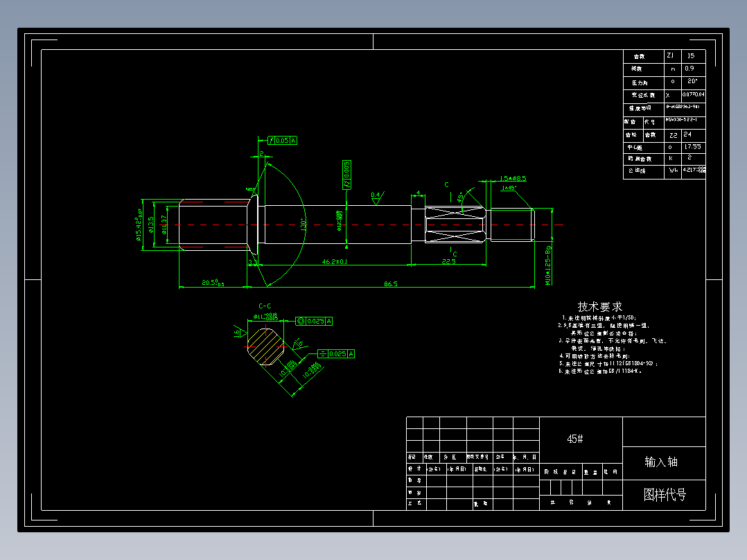Screen dimensions: 747x560
Task: Select the 1.5×Φ8.5 groove callout
Action: pos(513,179)
